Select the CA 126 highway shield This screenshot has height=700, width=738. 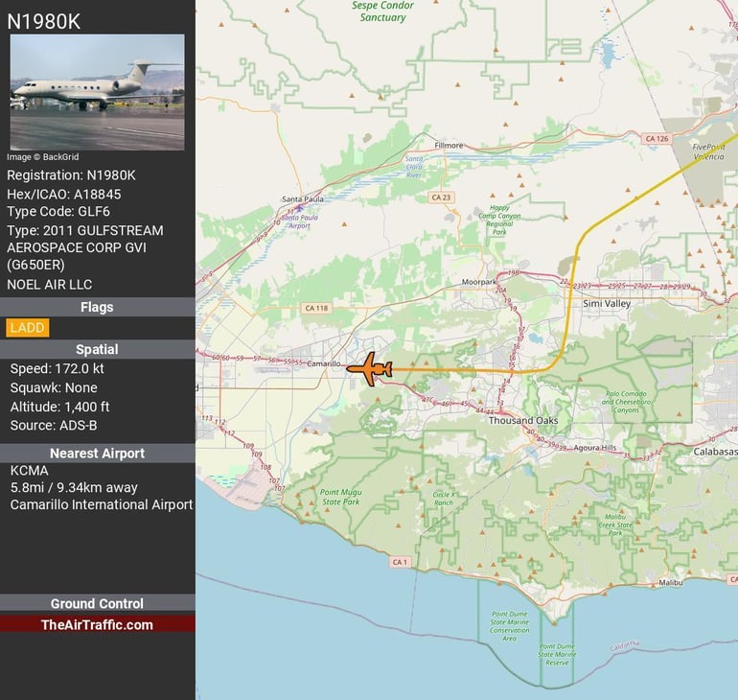pos(657,138)
